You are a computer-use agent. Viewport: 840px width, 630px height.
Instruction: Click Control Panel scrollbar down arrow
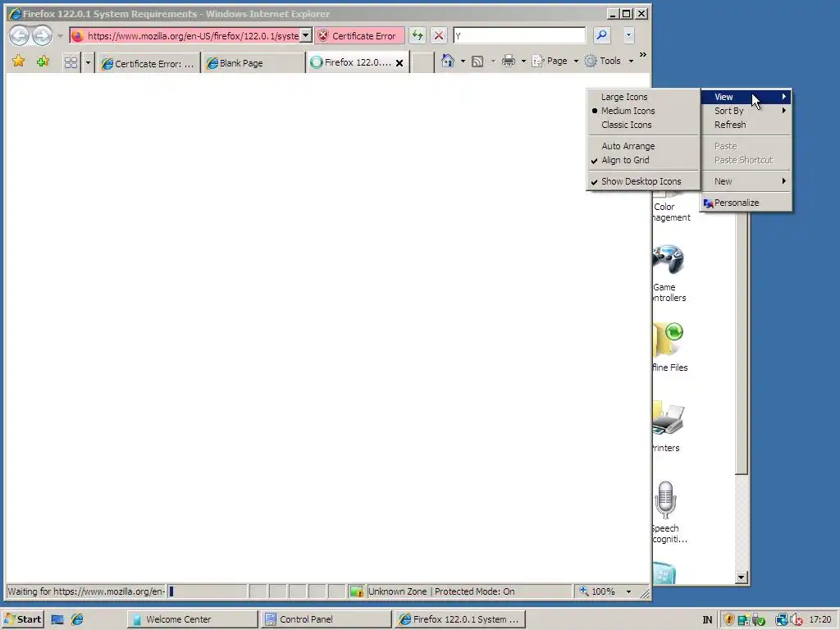tap(742, 577)
